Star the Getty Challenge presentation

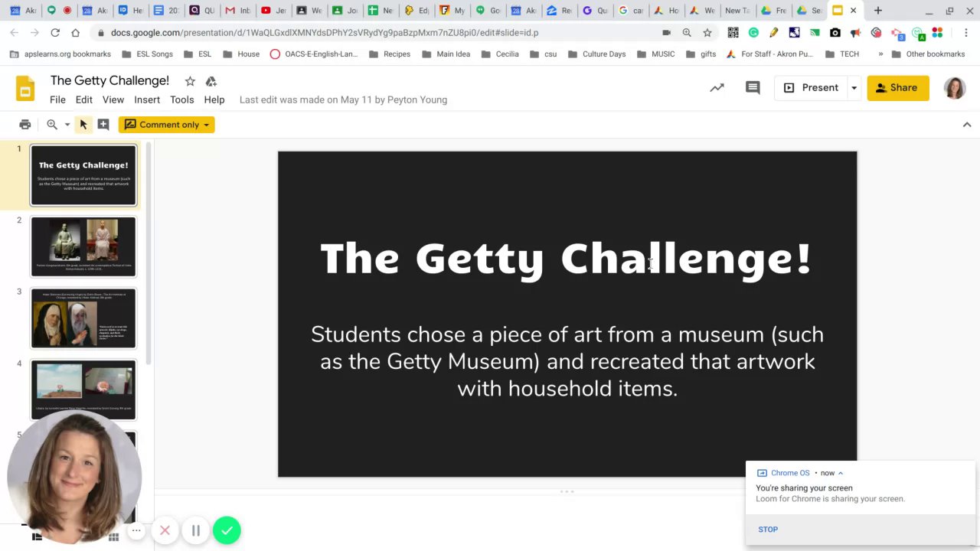click(x=190, y=81)
